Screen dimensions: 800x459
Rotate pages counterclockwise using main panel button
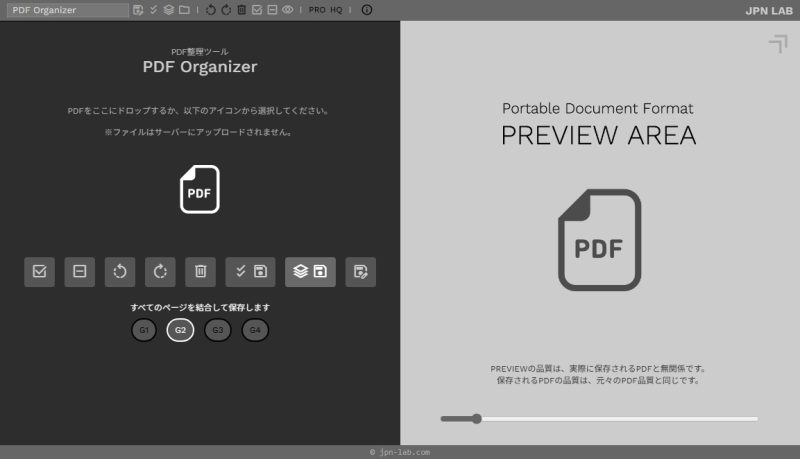click(120, 271)
